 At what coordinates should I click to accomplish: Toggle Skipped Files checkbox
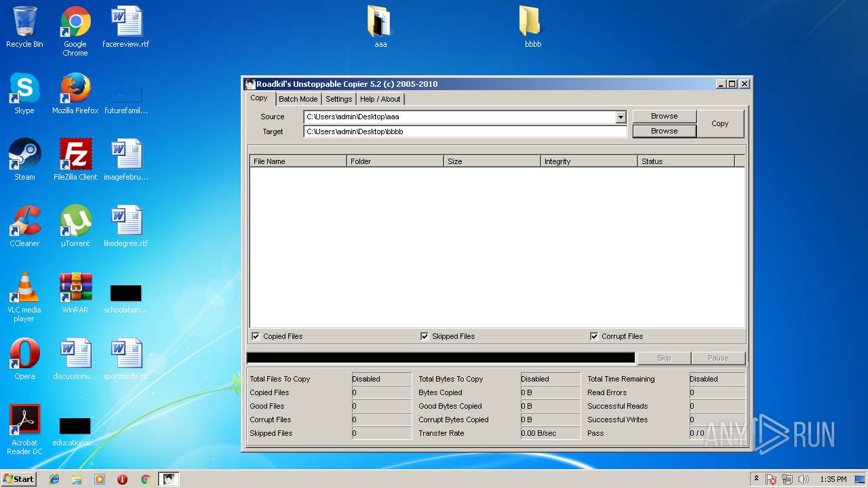(x=425, y=336)
